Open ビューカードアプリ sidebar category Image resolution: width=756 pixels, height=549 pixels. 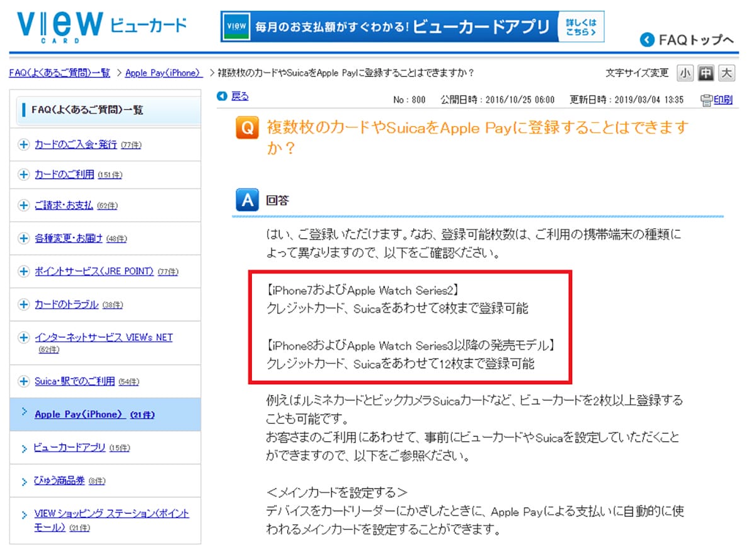(70, 448)
